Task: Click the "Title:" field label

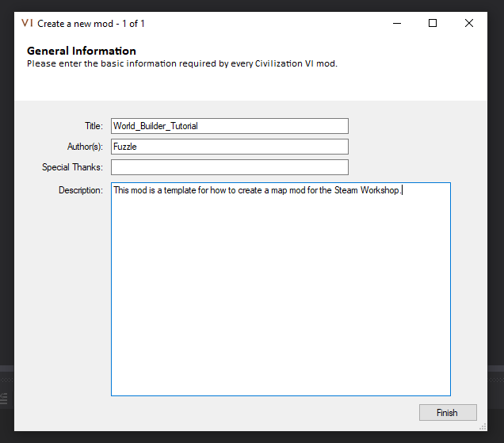Action: pyautogui.click(x=94, y=126)
